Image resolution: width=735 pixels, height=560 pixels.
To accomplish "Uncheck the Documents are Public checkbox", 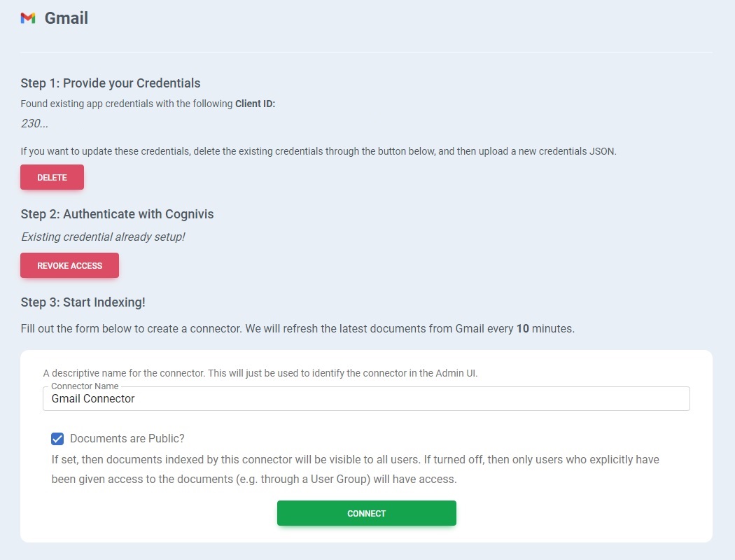I will (57, 439).
